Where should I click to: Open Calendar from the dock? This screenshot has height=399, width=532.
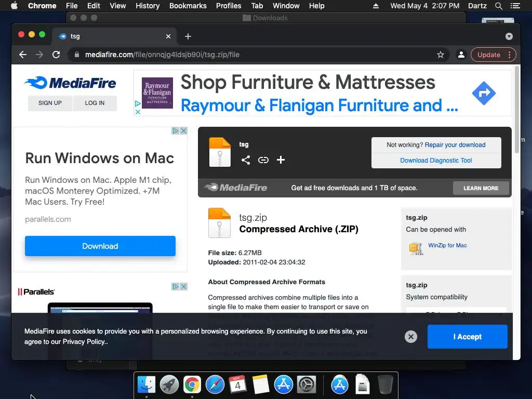click(237, 384)
